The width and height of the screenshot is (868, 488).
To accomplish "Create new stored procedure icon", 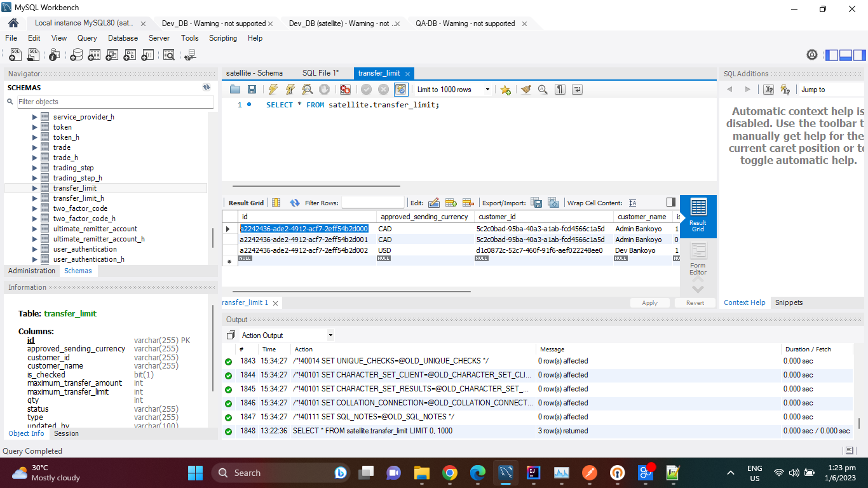I will click(x=130, y=55).
